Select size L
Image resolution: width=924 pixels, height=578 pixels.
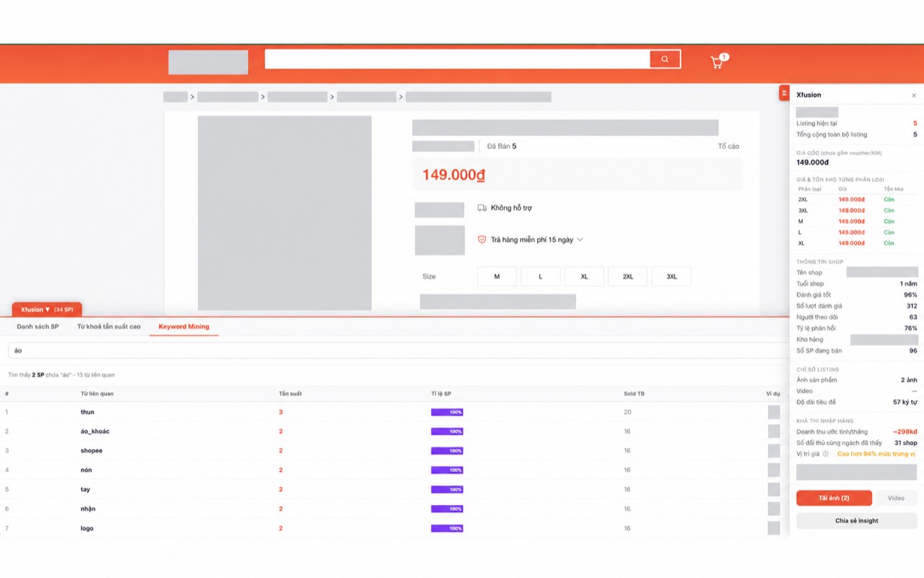541,277
